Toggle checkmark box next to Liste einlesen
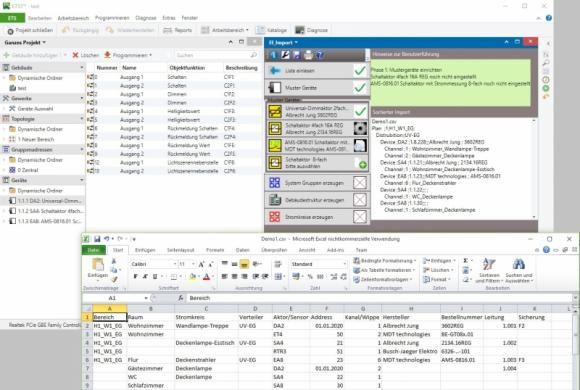The height and width of the screenshot is (390, 580). (x=360, y=70)
